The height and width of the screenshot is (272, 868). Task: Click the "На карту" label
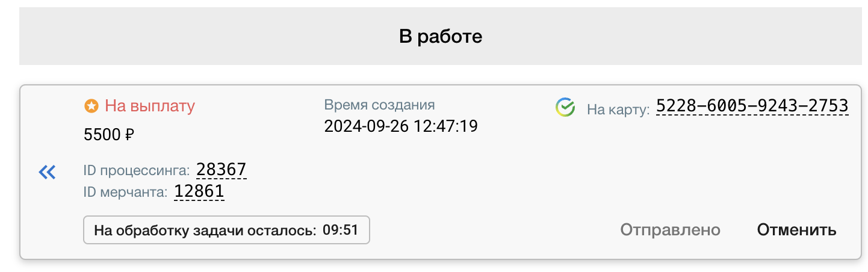tap(618, 109)
